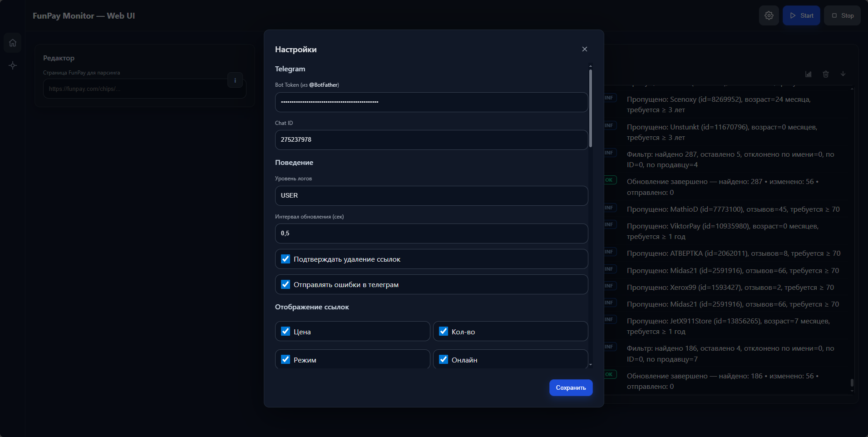The height and width of the screenshot is (437, 868).
Task: Click the settings dialog vertical scrollbar
Action: [x=590, y=109]
